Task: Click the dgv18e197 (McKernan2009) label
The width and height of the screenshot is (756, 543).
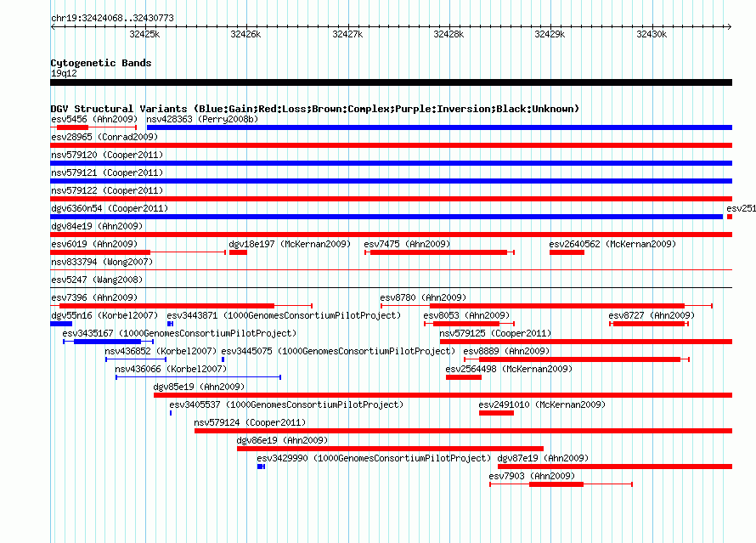Action: pyautogui.click(x=290, y=244)
